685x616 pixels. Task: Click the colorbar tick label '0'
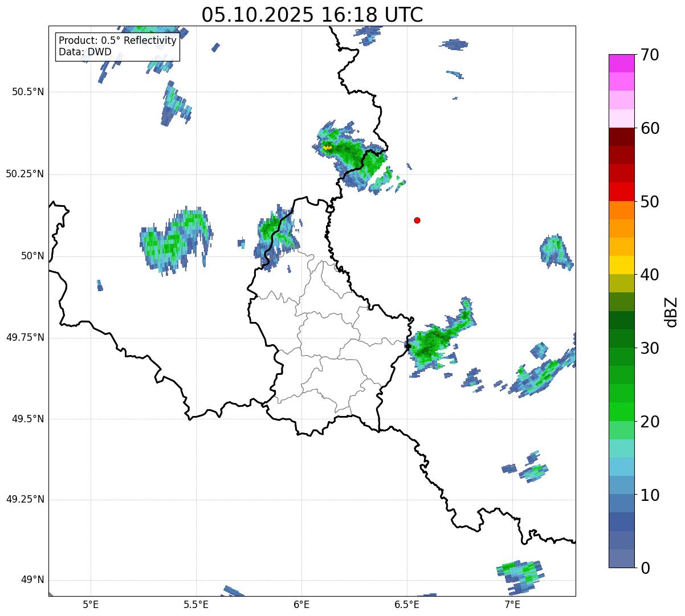[645, 568]
